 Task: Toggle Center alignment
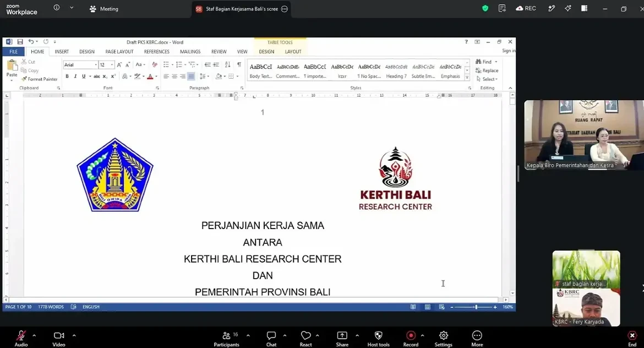point(174,76)
